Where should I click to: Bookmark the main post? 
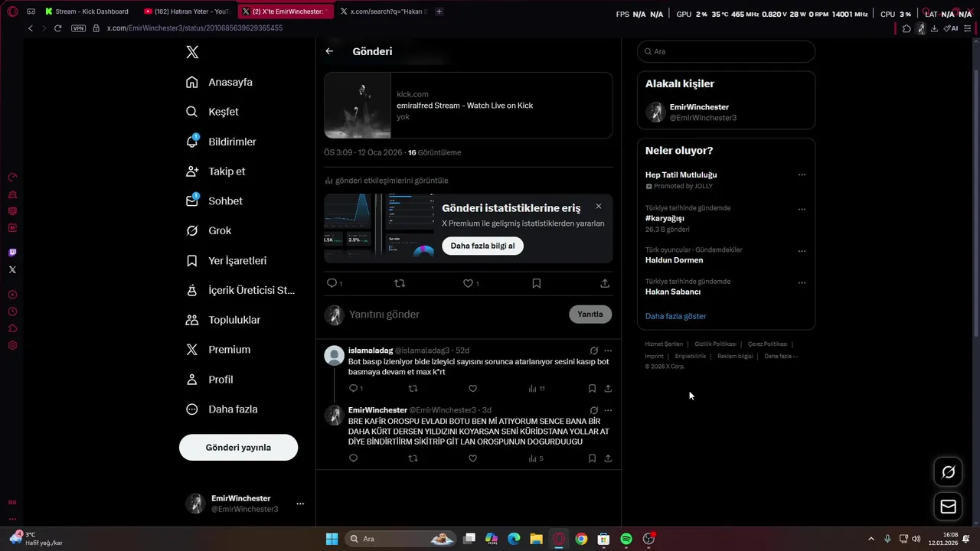[x=536, y=283]
